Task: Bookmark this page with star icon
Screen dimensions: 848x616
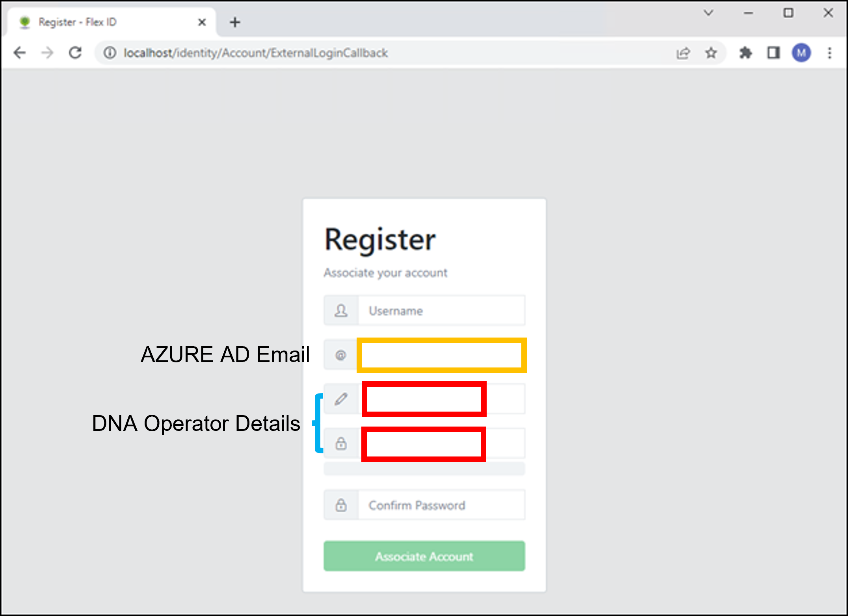Action: [x=711, y=53]
